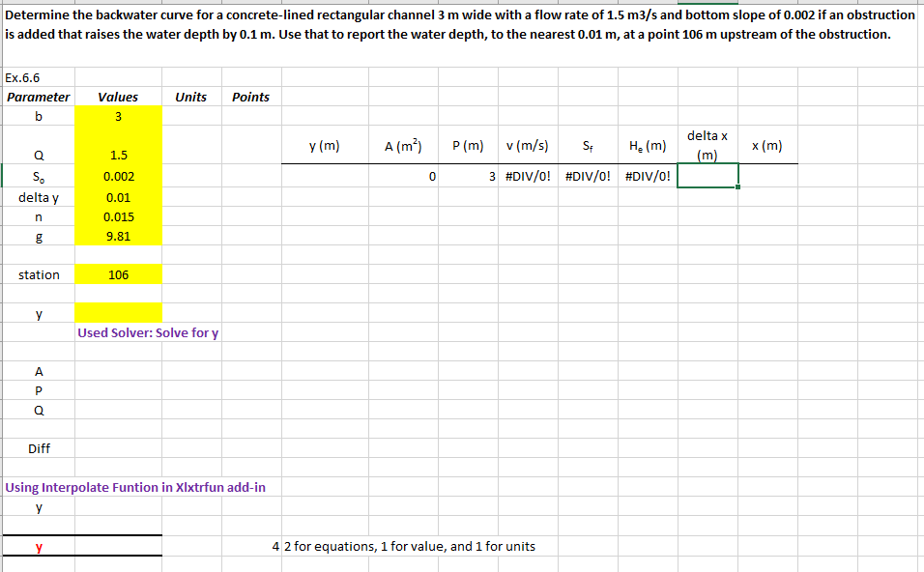Click the Diff label cell
This screenshot has height=572, width=924.
(39, 448)
